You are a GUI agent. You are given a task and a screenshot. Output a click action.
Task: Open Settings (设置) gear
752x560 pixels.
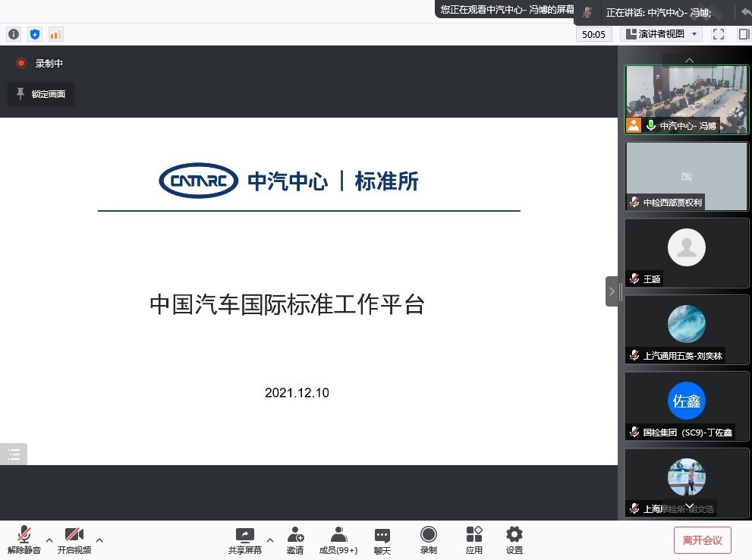click(x=514, y=540)
